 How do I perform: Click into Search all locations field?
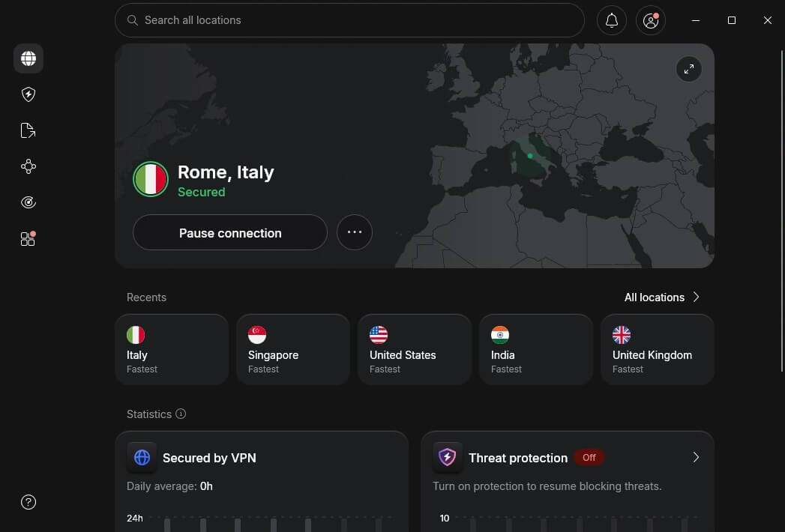pos(349,20)
